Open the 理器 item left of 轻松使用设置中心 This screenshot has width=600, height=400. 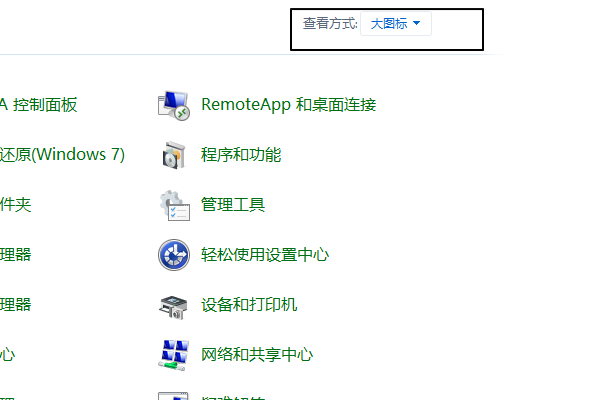pos(16,255)
